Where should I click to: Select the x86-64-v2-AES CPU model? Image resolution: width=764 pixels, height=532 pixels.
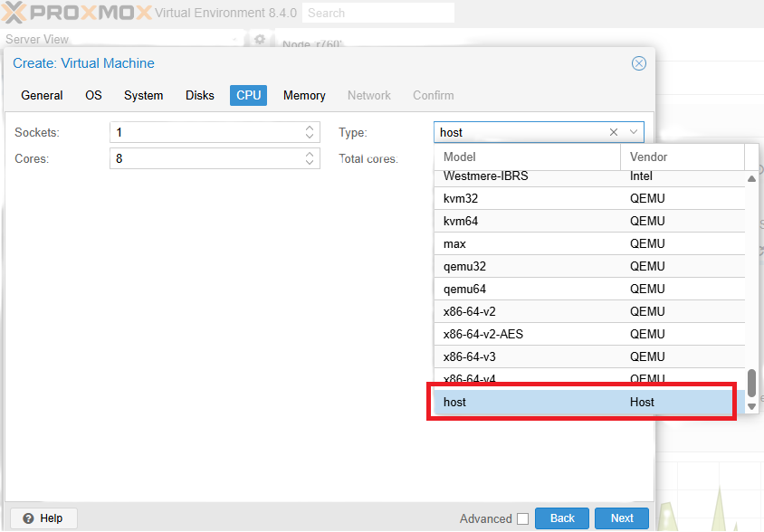(589, 334)
